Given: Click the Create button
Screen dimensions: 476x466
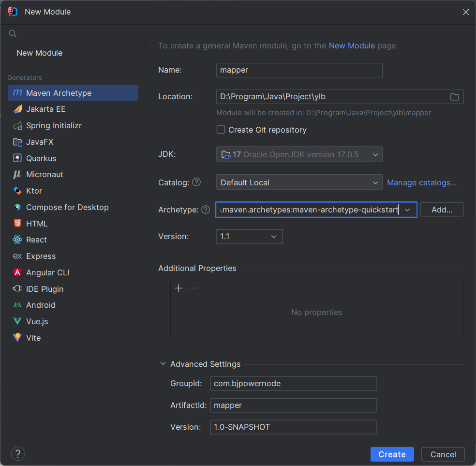Looking at the screenshot, I should point(392,454).
